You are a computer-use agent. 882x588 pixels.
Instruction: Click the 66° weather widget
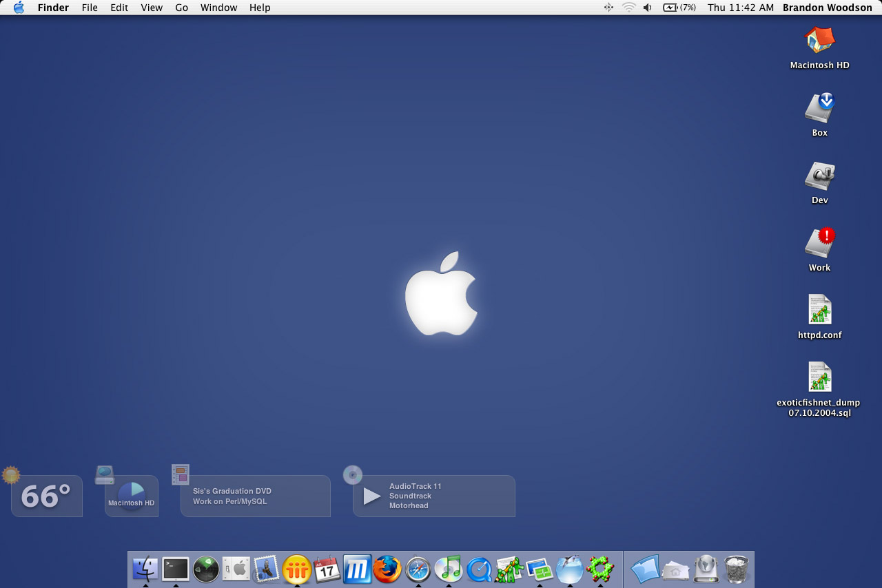46,496
